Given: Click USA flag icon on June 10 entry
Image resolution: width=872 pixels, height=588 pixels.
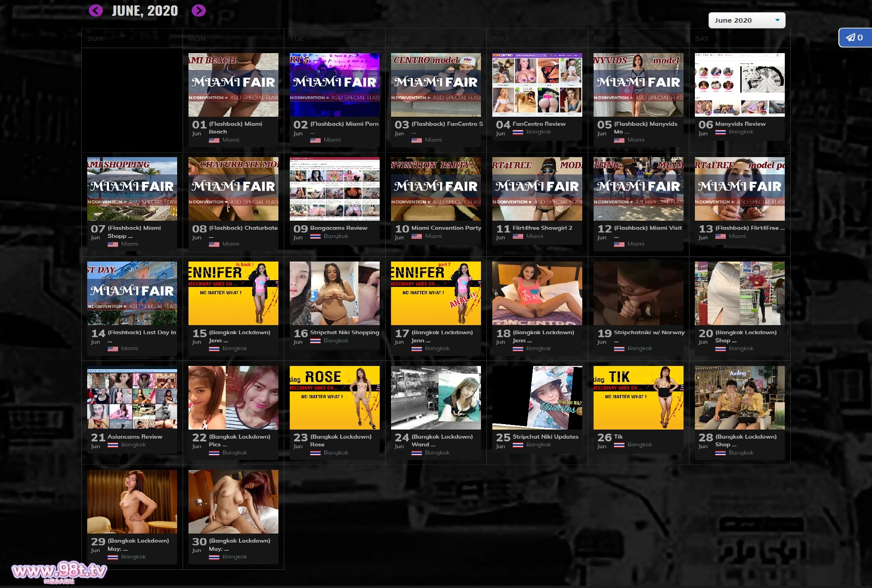Looking at the screenshot, I should 416,236.
